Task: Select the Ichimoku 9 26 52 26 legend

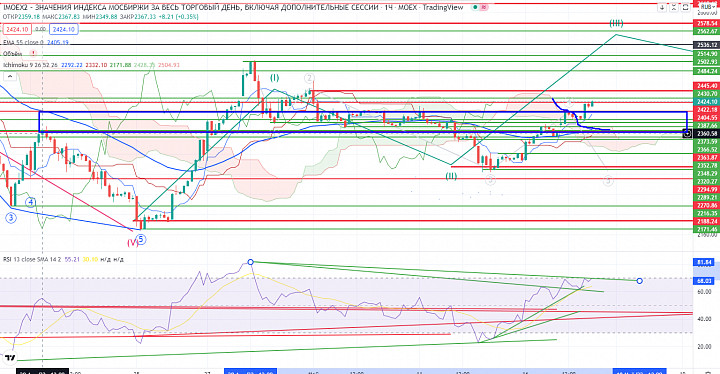Action: (x=31, y=65)
